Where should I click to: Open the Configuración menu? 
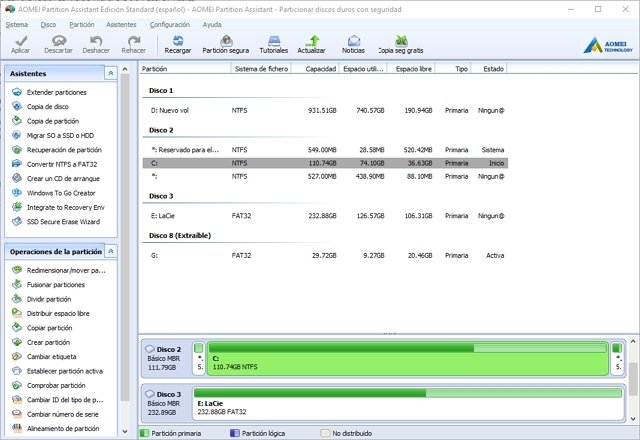click(170, 24)
